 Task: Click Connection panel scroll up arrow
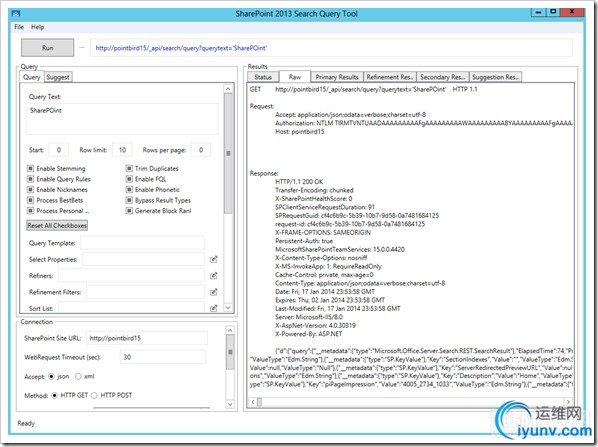(230, 330)
